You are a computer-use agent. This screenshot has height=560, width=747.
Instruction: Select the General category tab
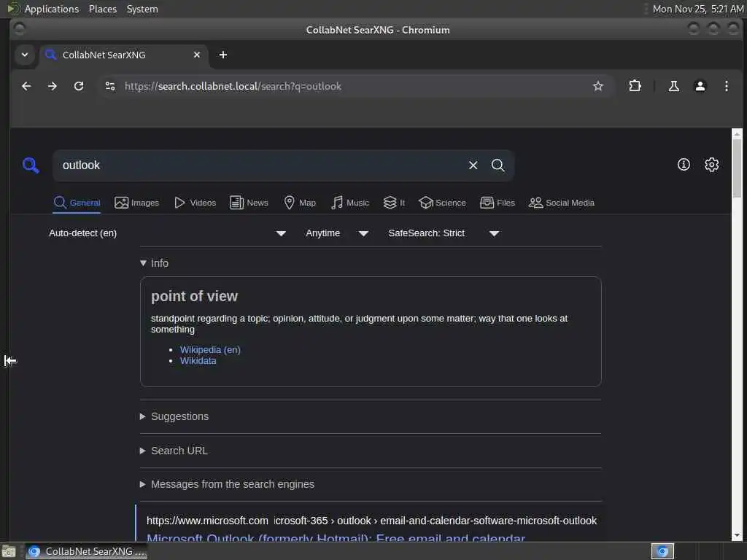pyautogui.click(x=77, y=203)
